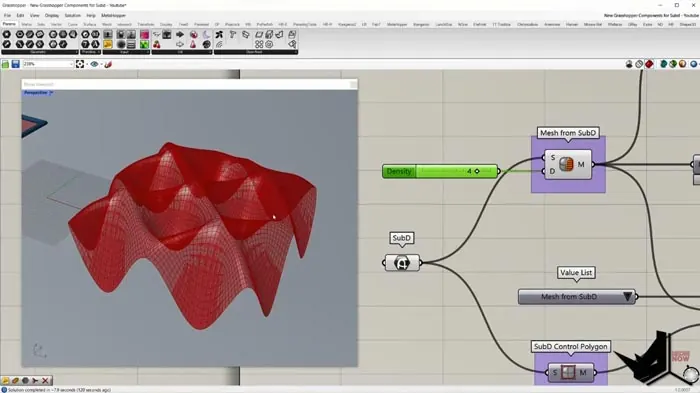Switch to the Curve ribbon tab
700x393 pixels.
[x=73, y=25]
